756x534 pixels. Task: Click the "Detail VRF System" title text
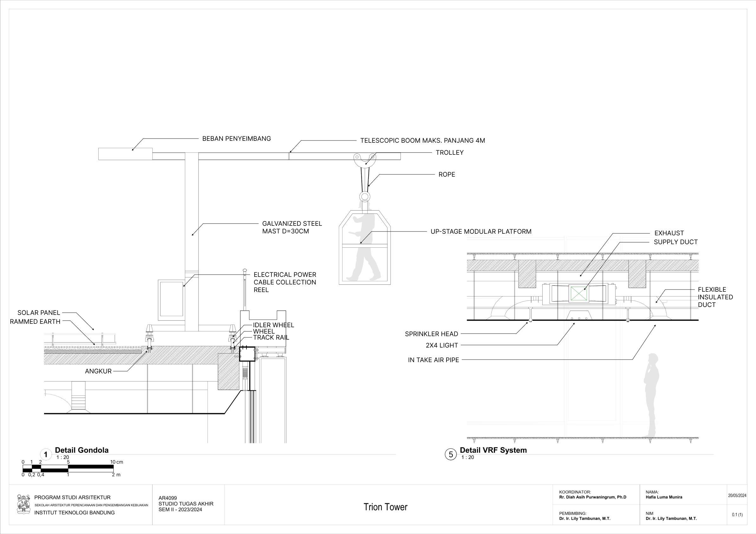pyautogui.click(x=493, y=450)
